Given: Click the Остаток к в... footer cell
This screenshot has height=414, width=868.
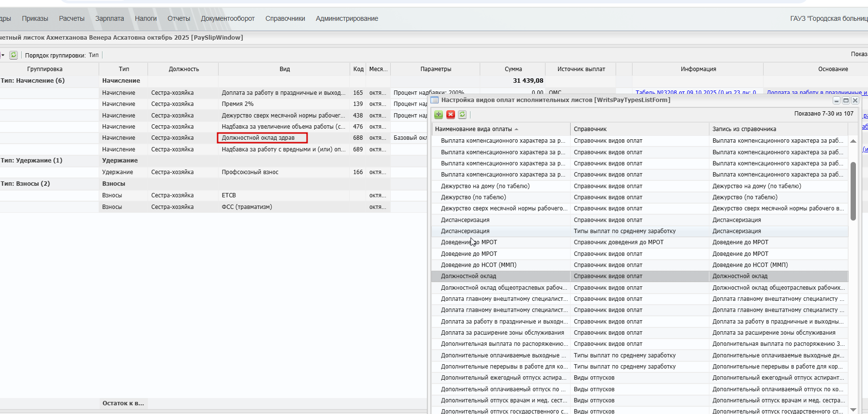Looking at the screenshot, I should click(x=123, y=403).
